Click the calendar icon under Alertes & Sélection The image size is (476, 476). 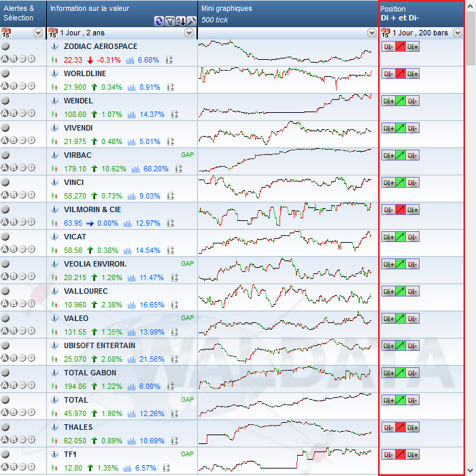tap(5, 33)
